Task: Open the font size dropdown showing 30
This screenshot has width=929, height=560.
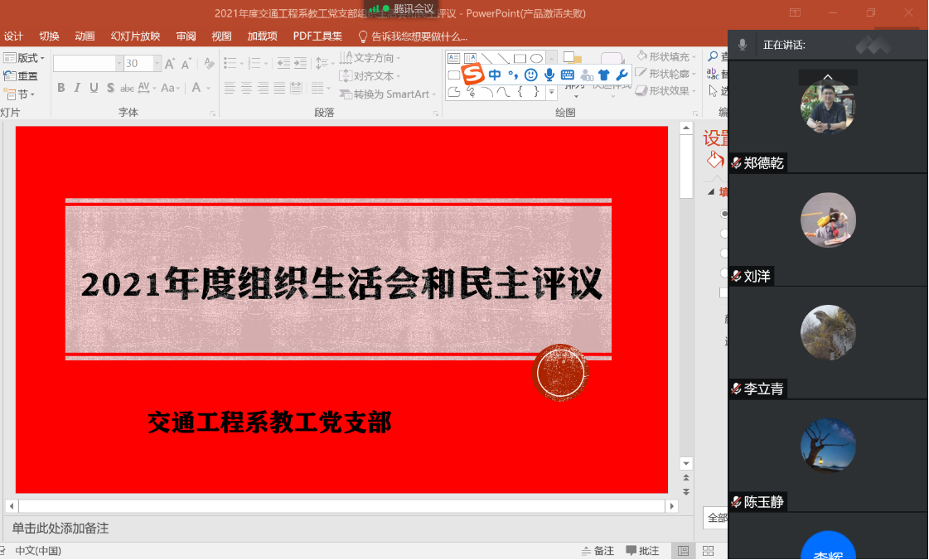Action: point(157,64)
